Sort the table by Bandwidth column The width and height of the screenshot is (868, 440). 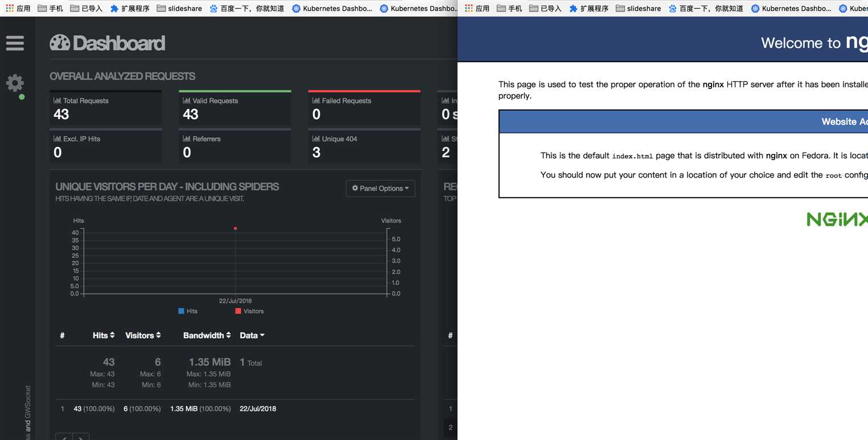tap(207, 335)
